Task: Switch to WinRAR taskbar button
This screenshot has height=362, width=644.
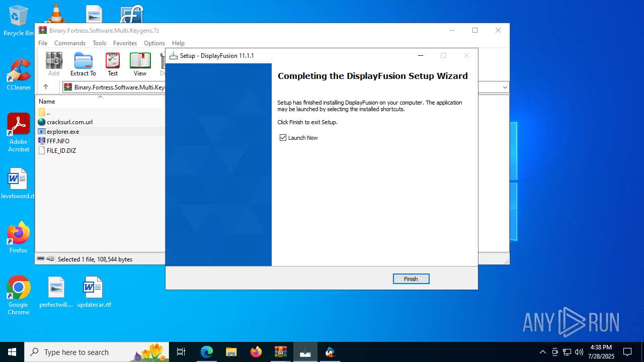Action: pyautogui.click(x=281, y=352)
